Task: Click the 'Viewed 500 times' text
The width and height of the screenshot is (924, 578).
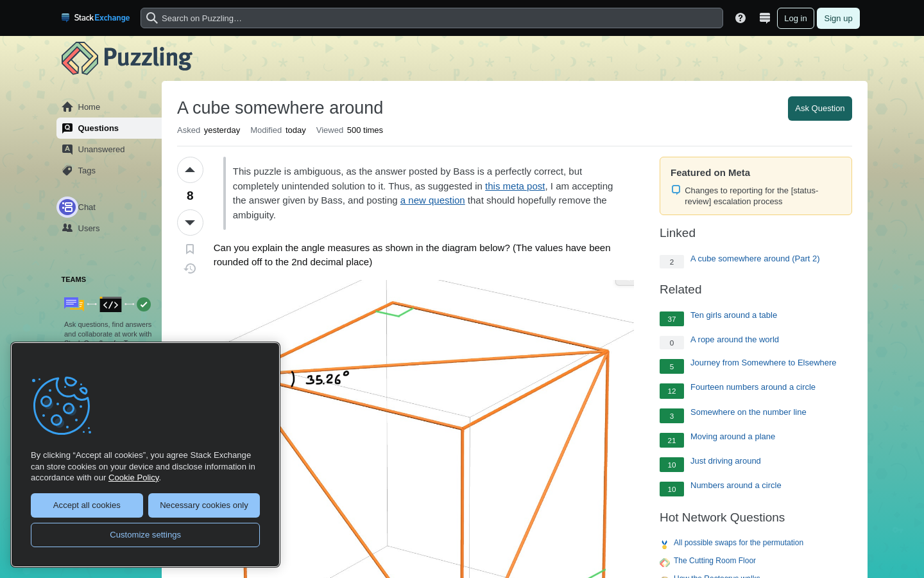Action: 349,130
